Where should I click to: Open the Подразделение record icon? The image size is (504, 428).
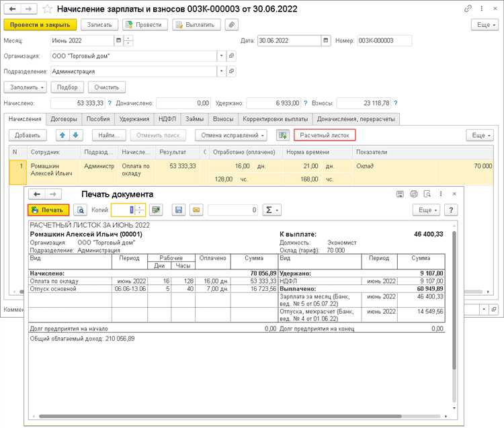(x=231, y=71)
